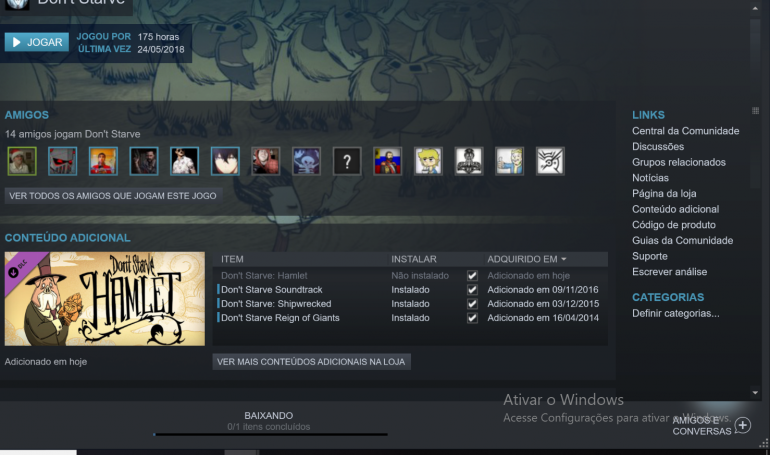Open AMIGOS E CONVERSAS plus icon

742,426
